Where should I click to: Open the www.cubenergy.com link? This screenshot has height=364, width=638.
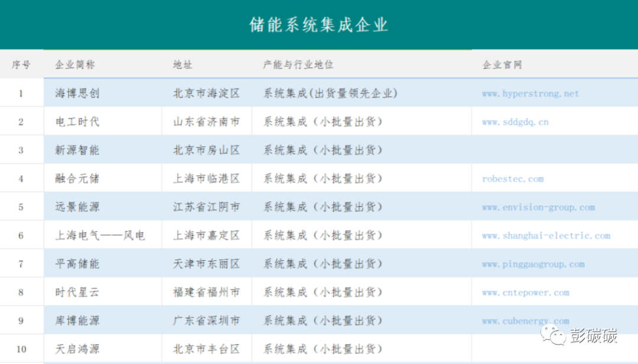(x=525, y=321)
